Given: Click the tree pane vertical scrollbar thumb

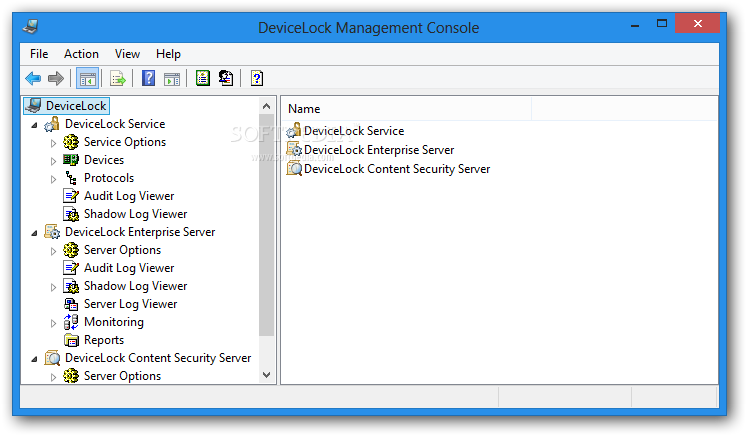Looking at the screenshot, I should point(266,225).
